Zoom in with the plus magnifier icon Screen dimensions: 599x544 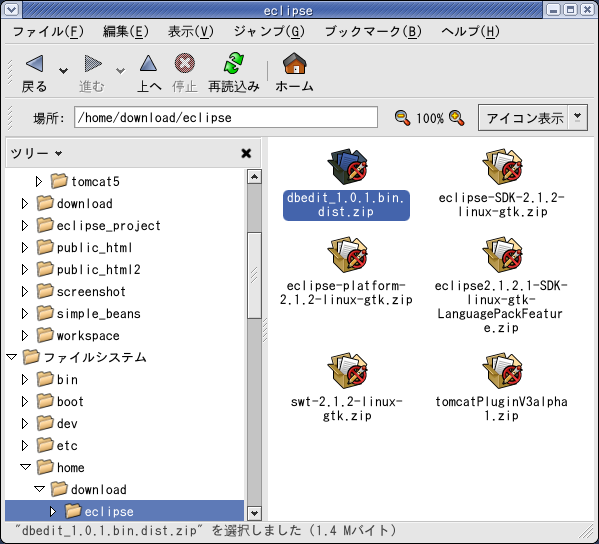pos(457,118)
